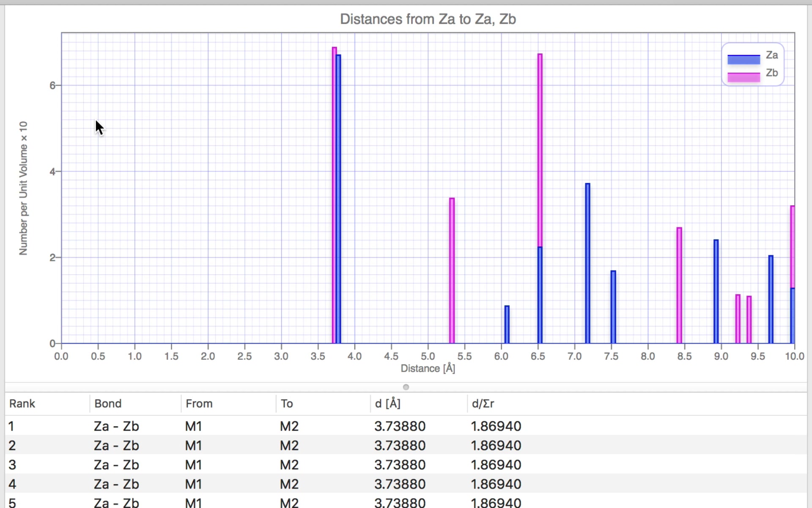Click the split-pane divider handle dot
Viewport: 812px width, 508px height.
(406, 387)
